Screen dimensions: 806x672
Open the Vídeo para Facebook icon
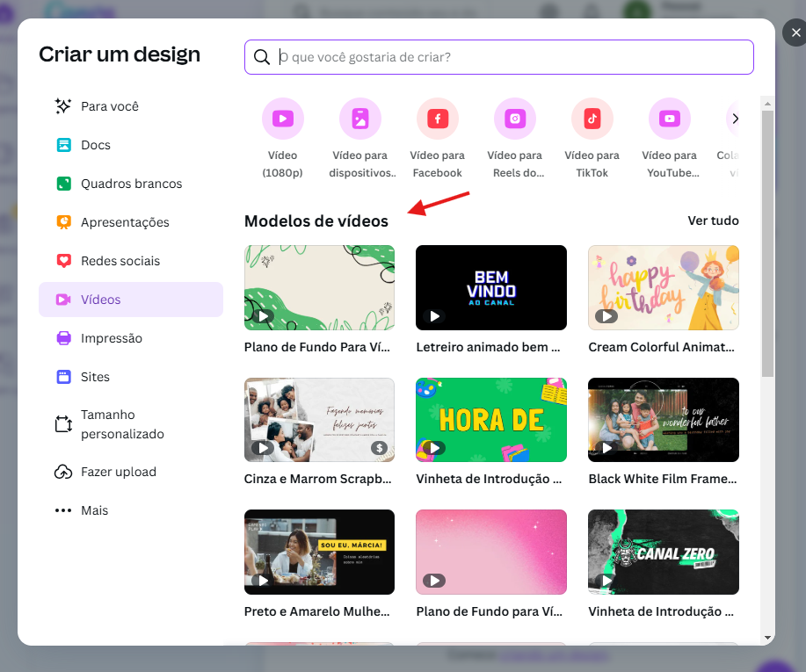pos(438,119)
